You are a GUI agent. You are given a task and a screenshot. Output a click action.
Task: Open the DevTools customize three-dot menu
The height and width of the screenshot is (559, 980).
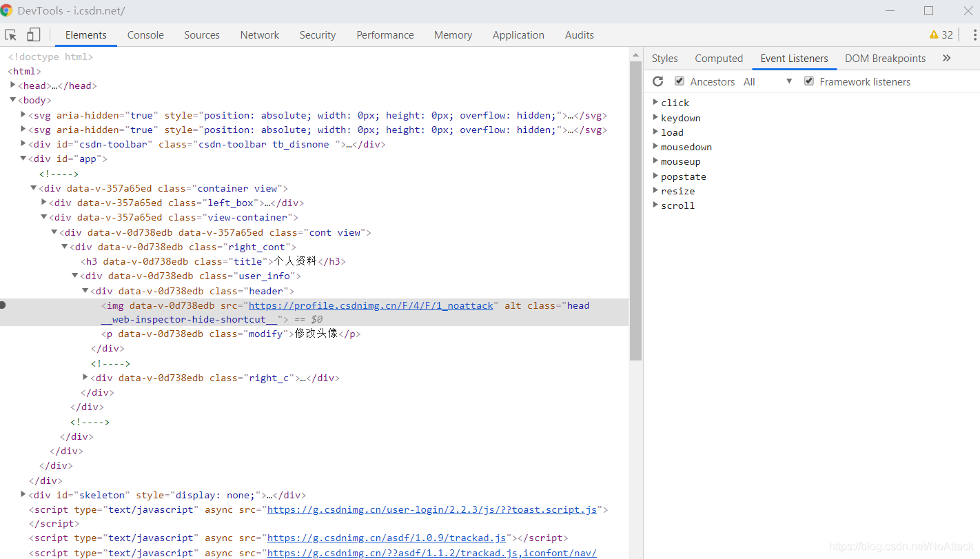point(974,35)
